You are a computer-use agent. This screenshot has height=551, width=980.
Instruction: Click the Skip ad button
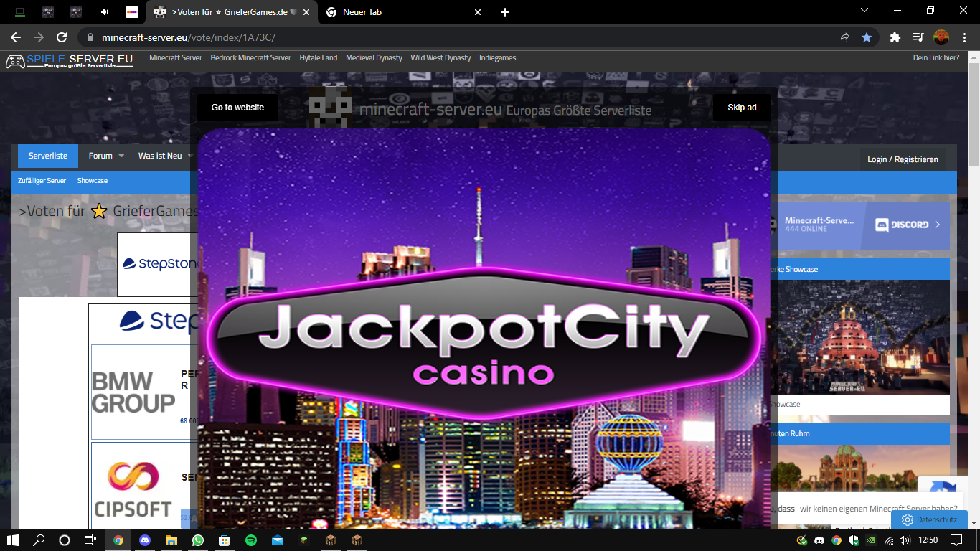742,108
